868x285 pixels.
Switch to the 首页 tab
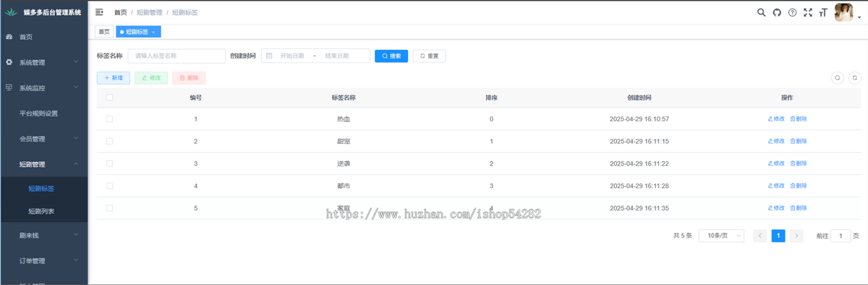coord(104,32)
